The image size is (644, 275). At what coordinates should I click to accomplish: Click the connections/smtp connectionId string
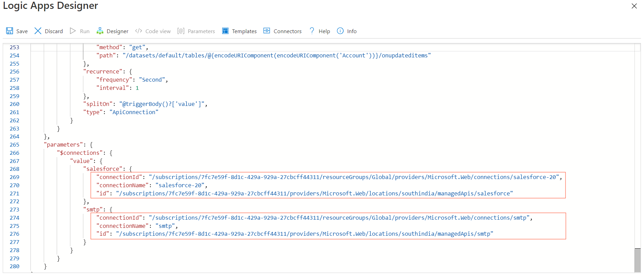click(339, 218)
